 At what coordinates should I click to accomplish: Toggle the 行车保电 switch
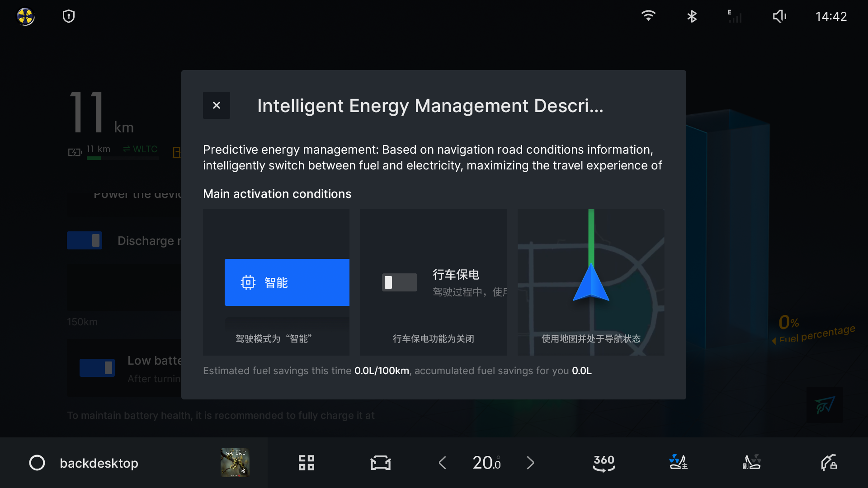pyautogui.click(x=399, y=282)
